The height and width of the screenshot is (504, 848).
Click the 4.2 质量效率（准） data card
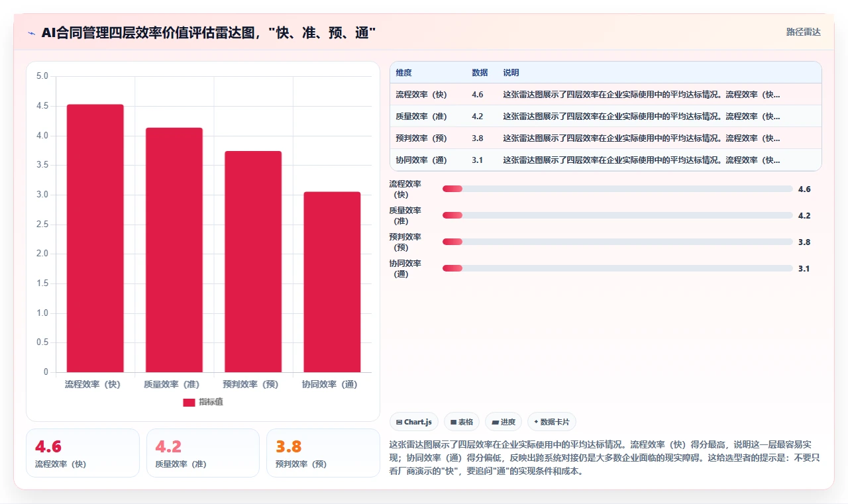coord(203,453)
